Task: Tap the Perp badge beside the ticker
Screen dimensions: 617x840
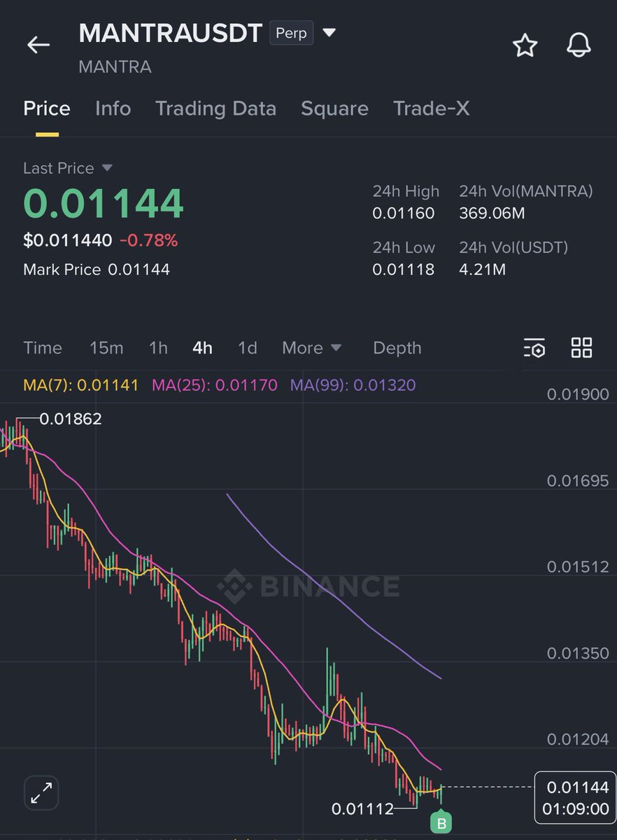Action: pyautogui.click(x=291, y=32)
